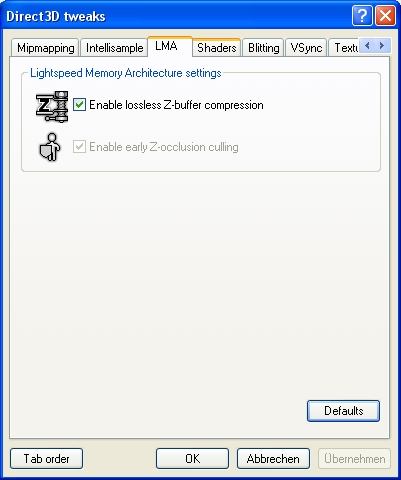
Task: Open the Intellisample tab
Action: coord(114,48)
